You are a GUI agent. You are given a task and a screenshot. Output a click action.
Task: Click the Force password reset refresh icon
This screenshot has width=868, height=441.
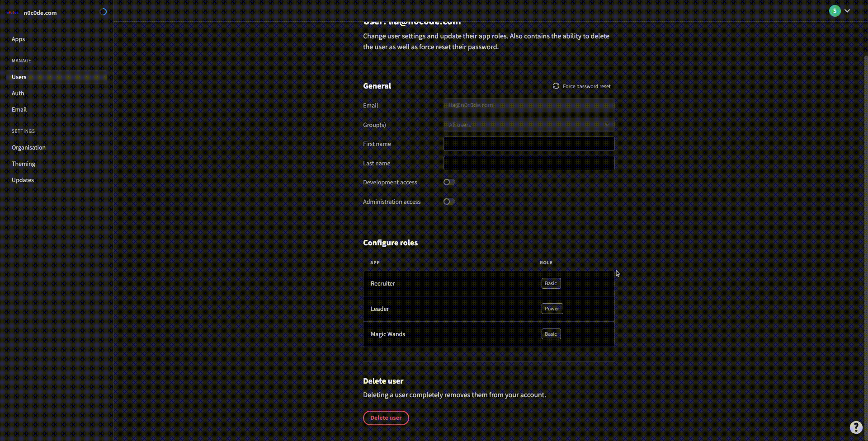pos(556,86)
